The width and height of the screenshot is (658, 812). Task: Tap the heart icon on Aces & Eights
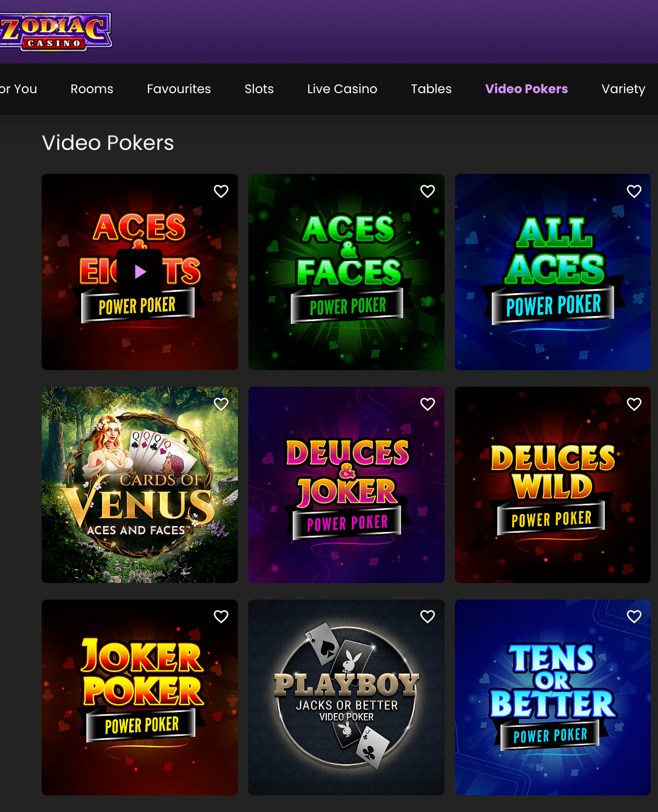[221, 192]
